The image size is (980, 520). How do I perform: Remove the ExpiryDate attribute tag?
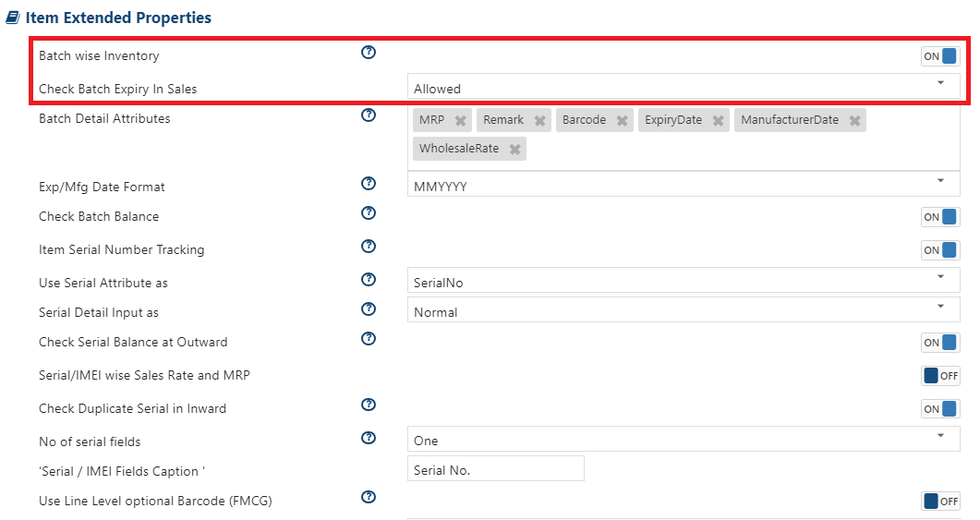point(718,121)
